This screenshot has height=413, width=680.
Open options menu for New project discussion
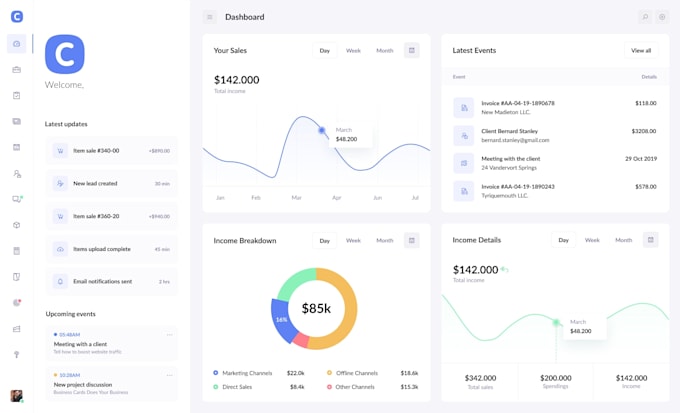click(170, 375)
